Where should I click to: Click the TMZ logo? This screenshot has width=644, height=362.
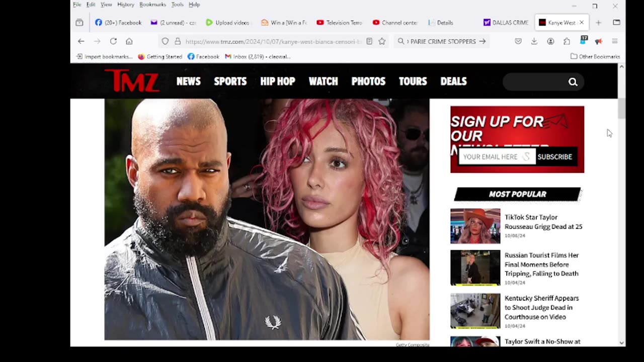click(x=132, y=81)
